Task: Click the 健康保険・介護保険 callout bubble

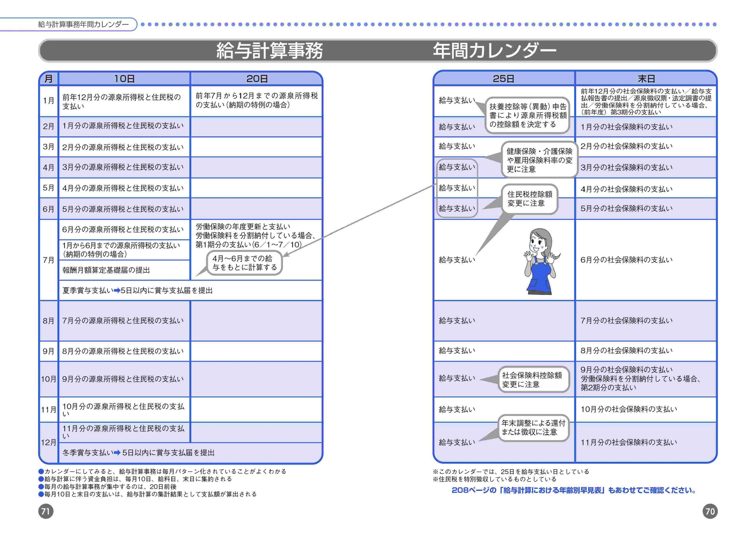Action: [539, 160]
